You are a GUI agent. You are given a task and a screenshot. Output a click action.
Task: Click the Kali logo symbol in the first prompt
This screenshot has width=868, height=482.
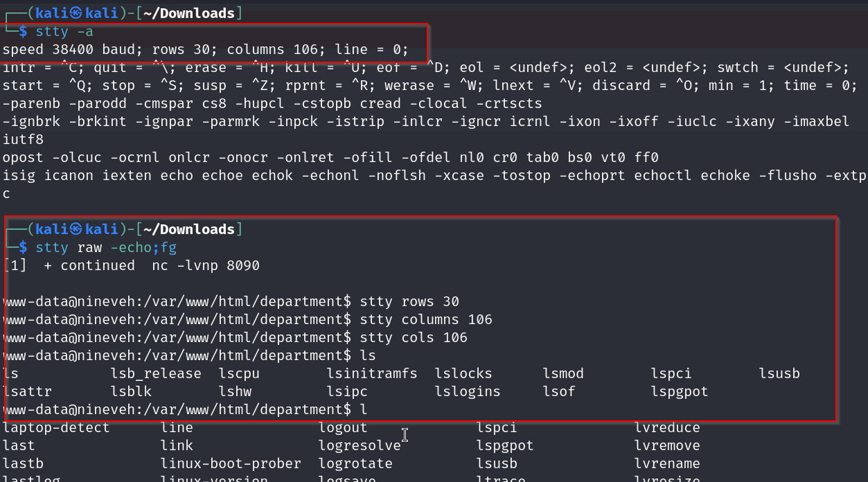75,14
